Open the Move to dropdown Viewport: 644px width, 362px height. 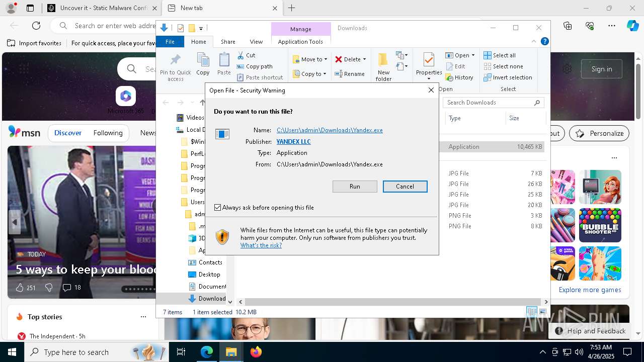(x=310, y=59)
